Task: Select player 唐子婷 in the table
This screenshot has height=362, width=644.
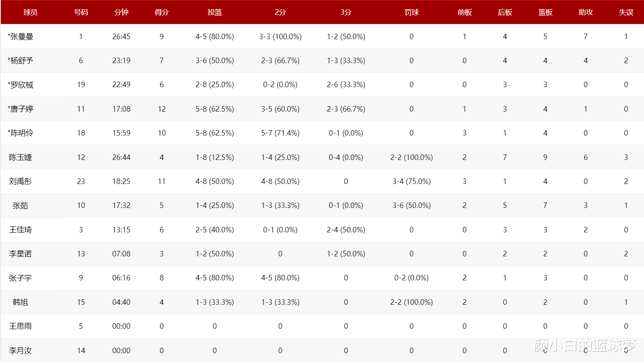Action: click(x=21, y=109)
